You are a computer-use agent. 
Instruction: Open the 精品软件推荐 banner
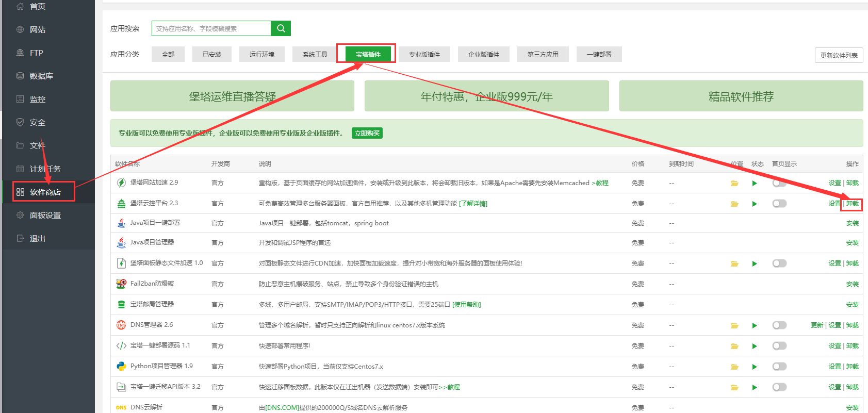tap(741, 96)
